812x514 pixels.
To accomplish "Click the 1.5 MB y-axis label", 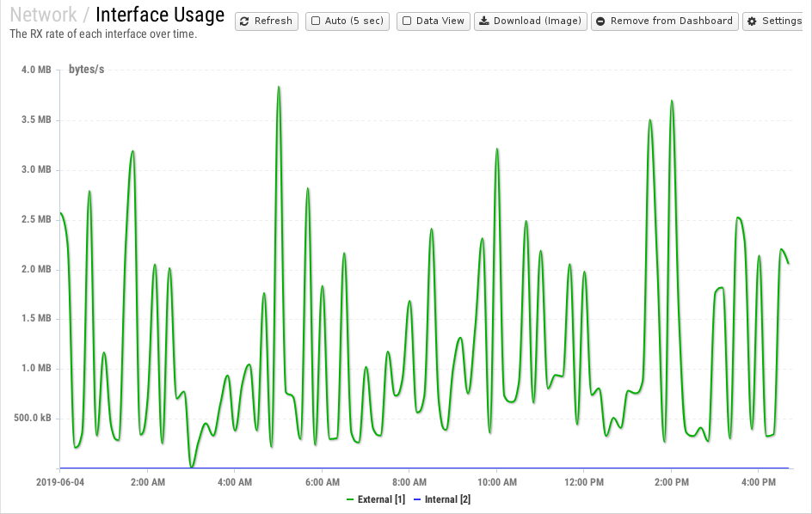I will pos(36,318).
